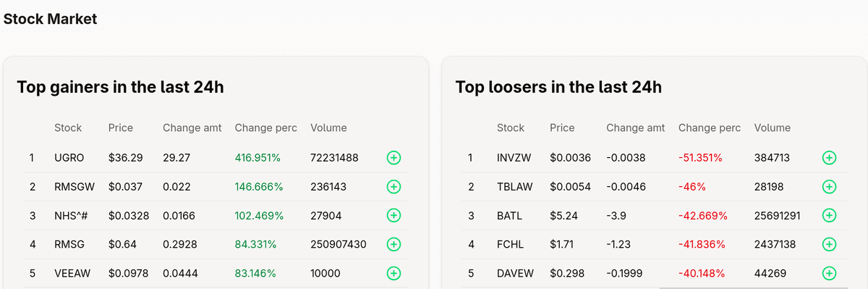Click gainers table Stock header

click(x=68, y=127)
